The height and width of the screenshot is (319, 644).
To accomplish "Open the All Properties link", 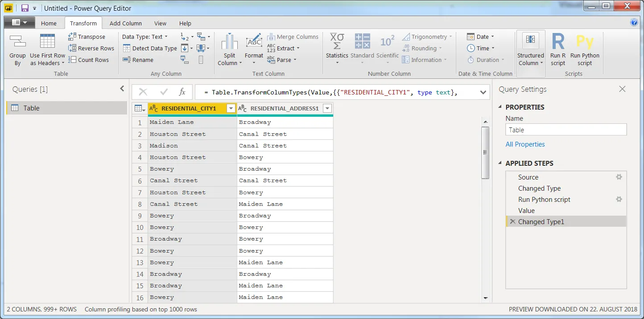I will [x=525, y=144].
